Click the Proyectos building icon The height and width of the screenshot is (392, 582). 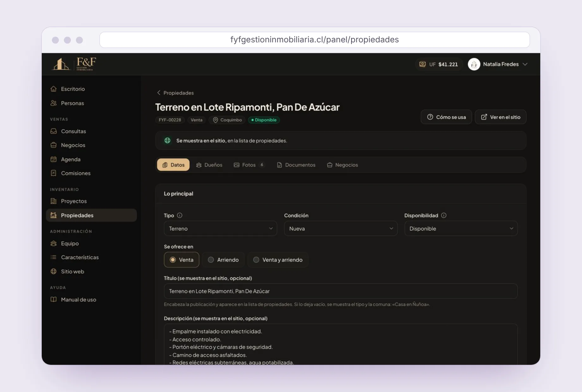[53, 201]
